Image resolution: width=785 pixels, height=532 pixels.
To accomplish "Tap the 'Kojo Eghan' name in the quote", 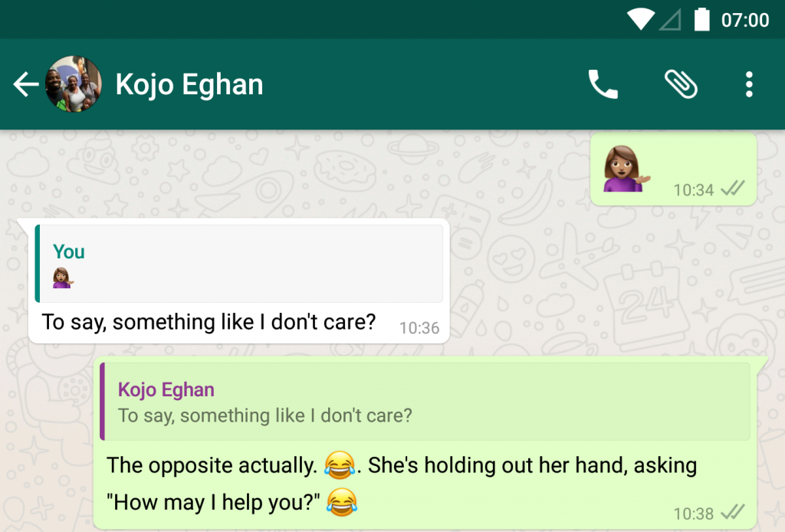I will (166, 389).
